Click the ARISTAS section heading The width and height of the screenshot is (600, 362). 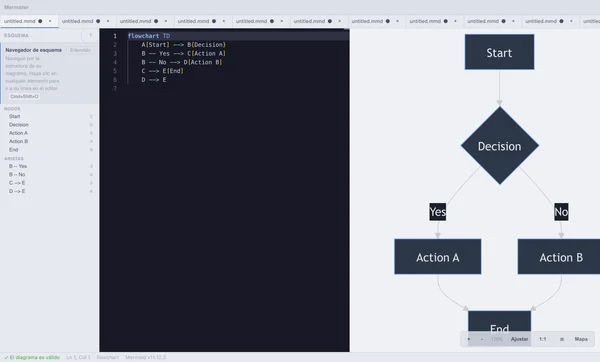pyautogui.click(x=14, y=158)
